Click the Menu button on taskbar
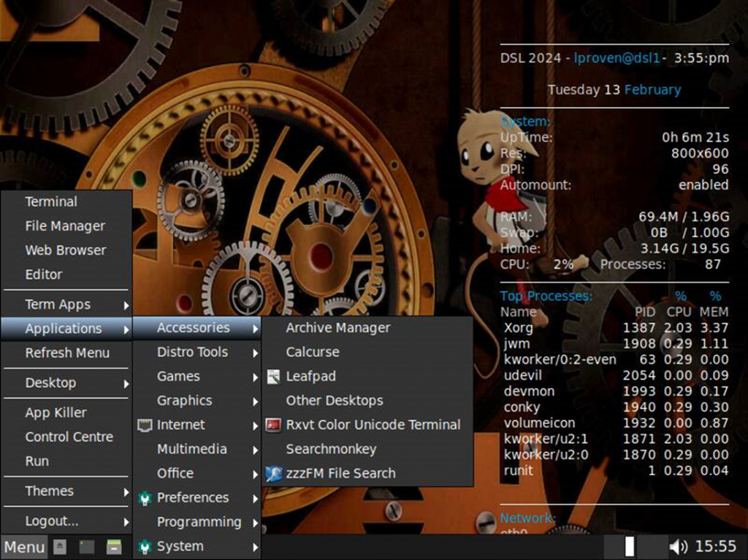The image size is (748, 560). pos(24,547)
